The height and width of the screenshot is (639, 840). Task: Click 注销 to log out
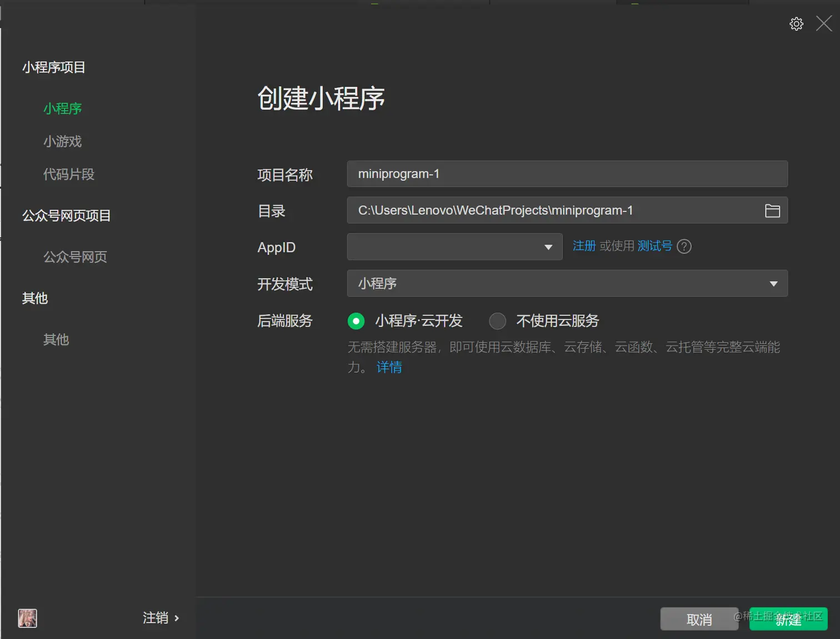pos(161,618)
